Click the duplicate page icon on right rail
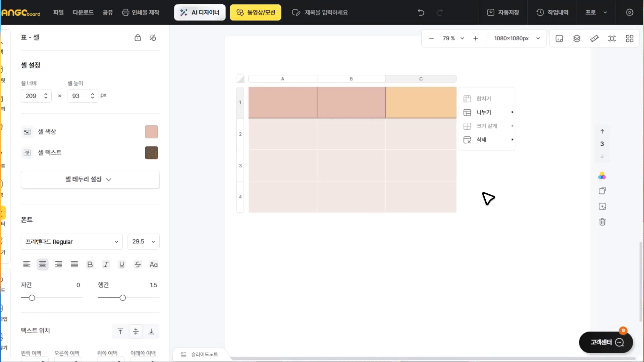Viewport: 644px width, 362px height. pyautogui.click(x=602, y=191)
